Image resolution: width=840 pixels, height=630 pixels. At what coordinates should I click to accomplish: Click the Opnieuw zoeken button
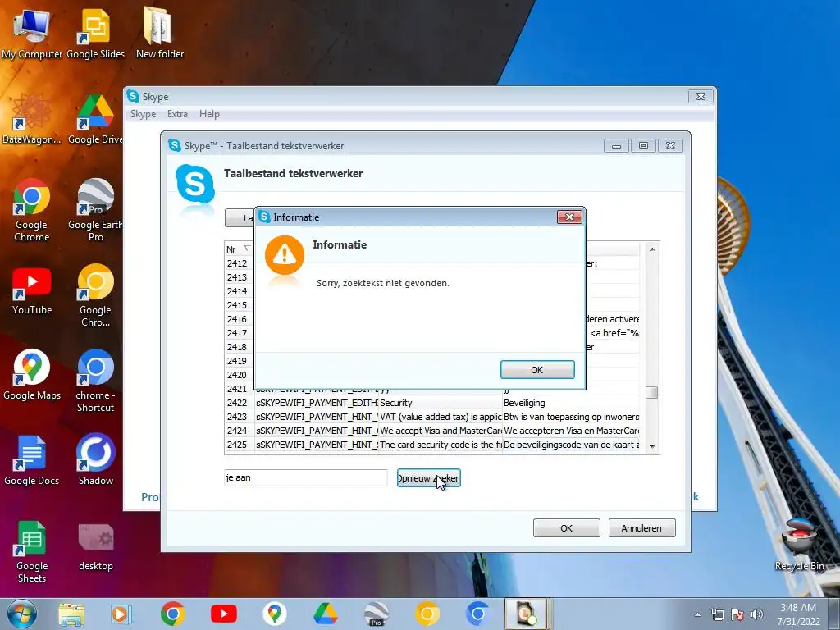(x=428, y=478)
